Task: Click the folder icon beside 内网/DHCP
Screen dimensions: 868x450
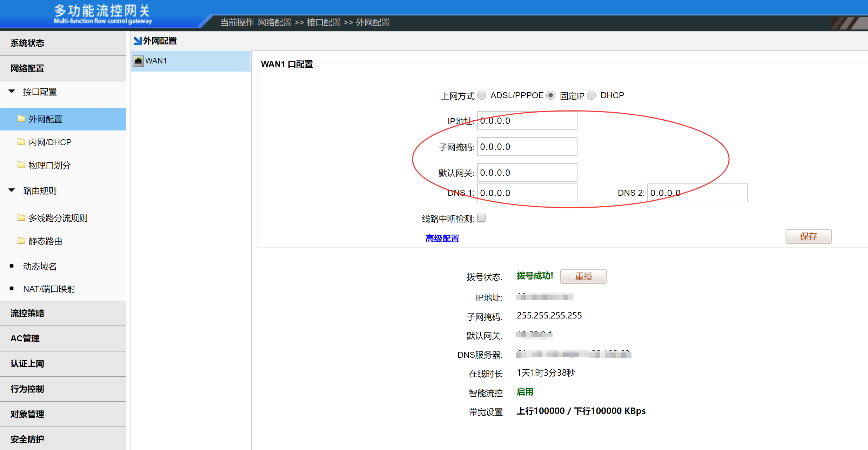Action: 21,142
